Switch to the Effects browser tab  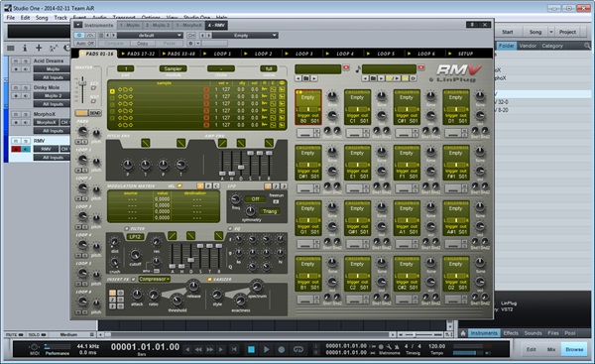coord(511,333)
